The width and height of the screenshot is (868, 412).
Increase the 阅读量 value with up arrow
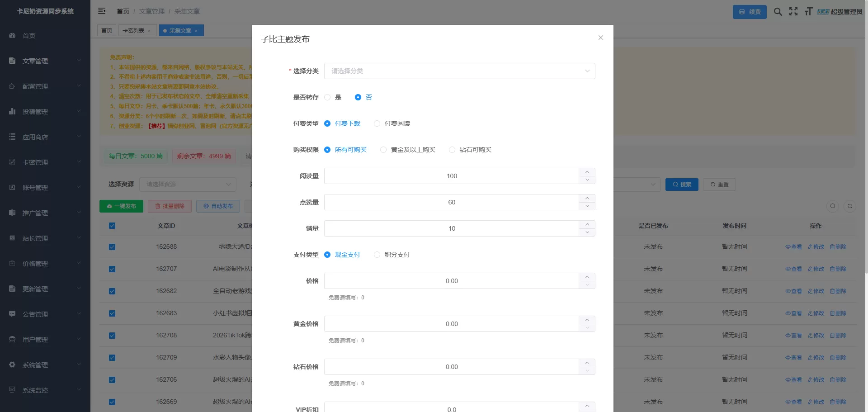(587, 172)
